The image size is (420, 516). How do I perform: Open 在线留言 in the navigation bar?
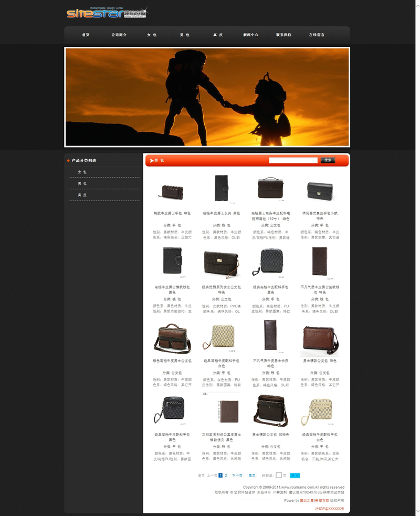(x=317, y=35)
